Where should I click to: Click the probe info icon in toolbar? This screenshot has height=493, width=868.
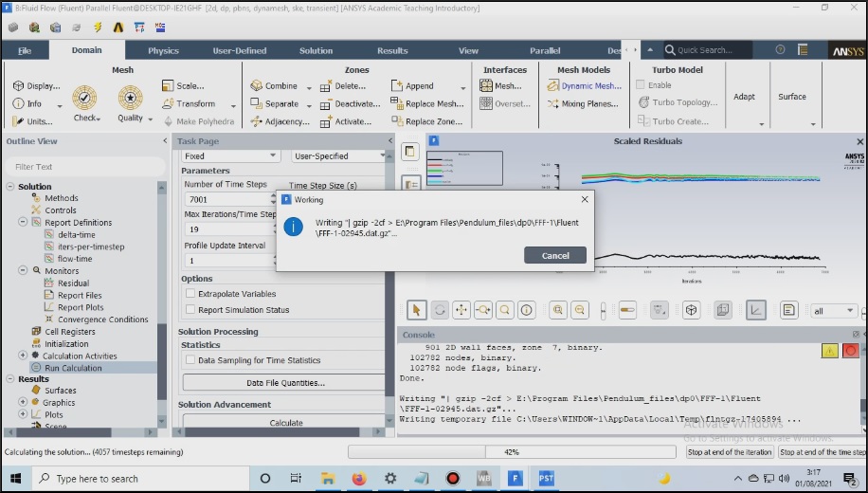pos(527,310)
